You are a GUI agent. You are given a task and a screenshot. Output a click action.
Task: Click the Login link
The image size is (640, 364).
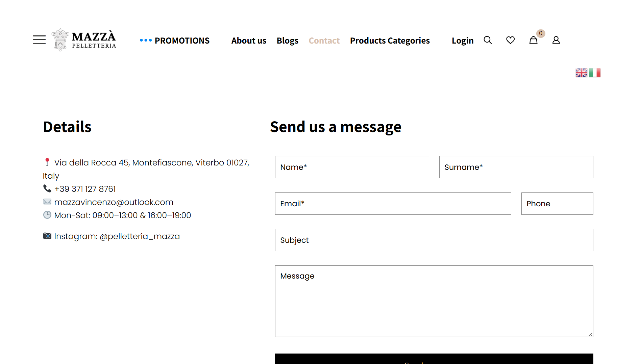[x=462, y=41]
